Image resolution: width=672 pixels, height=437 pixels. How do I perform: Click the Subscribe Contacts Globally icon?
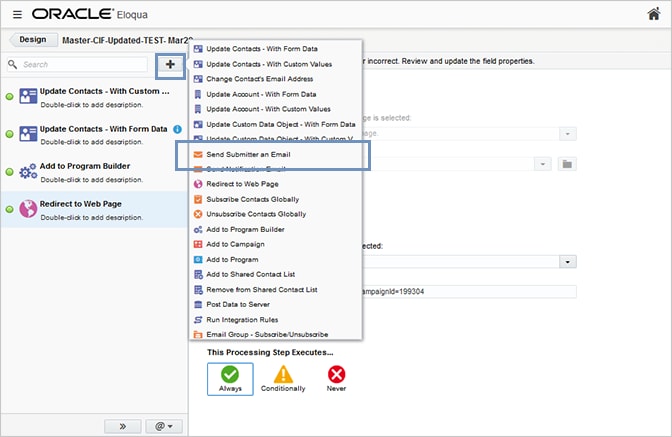tap(198, 199)
